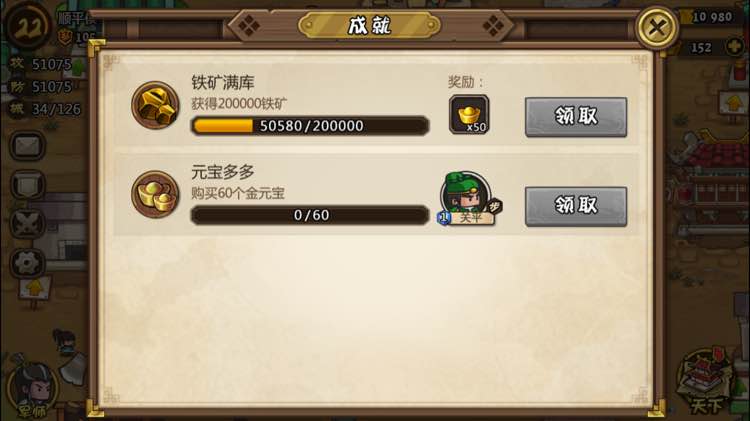Click the 成就 title banner
The height and width of the screenshot is (421, 750).
coord(369,25)
